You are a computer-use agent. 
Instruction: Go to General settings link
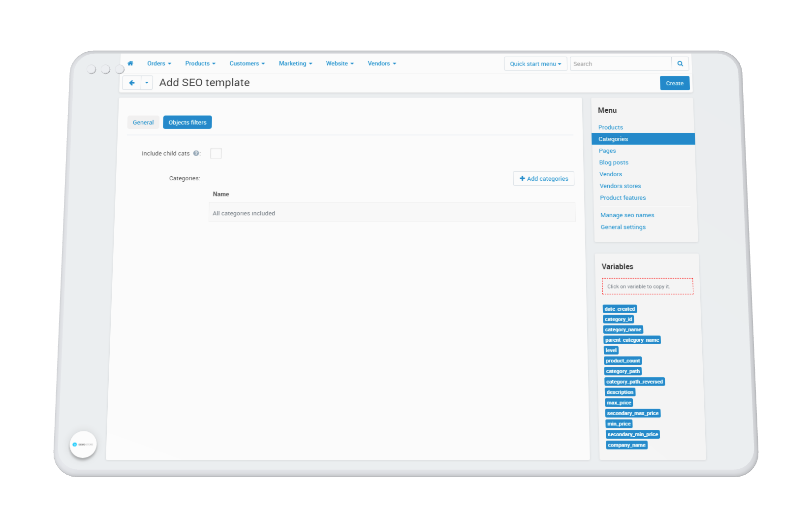(623, 227)
